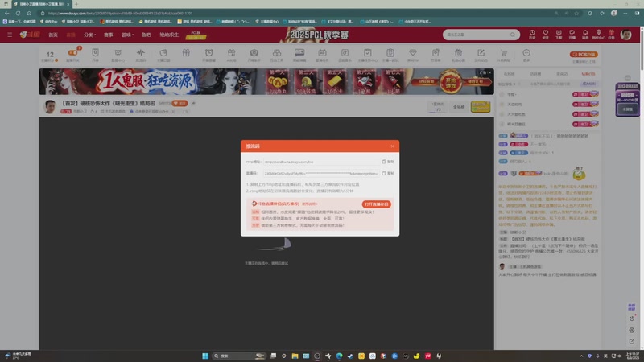Click the user avatar in the header
644x362 pixels.
click(x=626, y=35)
